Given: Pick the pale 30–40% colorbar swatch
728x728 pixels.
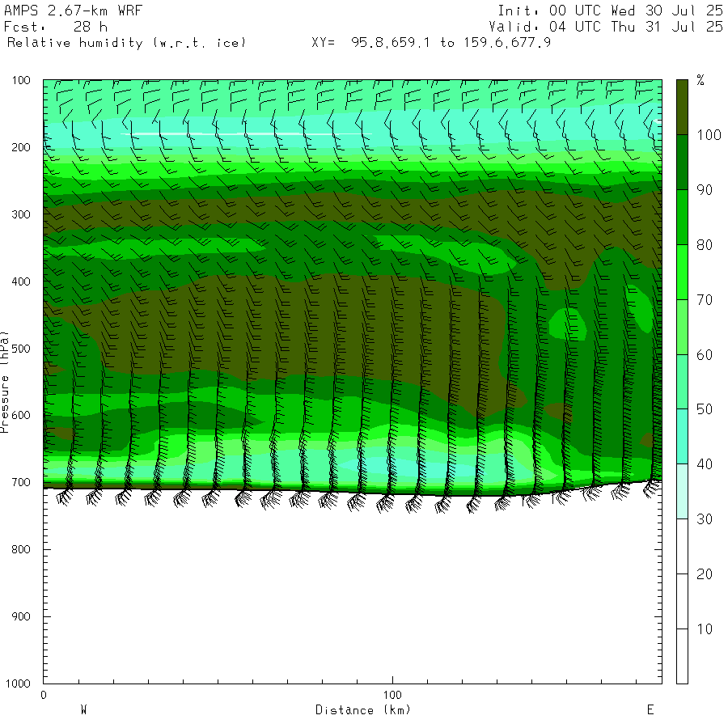Looking at the screenshot, I should pos(682,491).
